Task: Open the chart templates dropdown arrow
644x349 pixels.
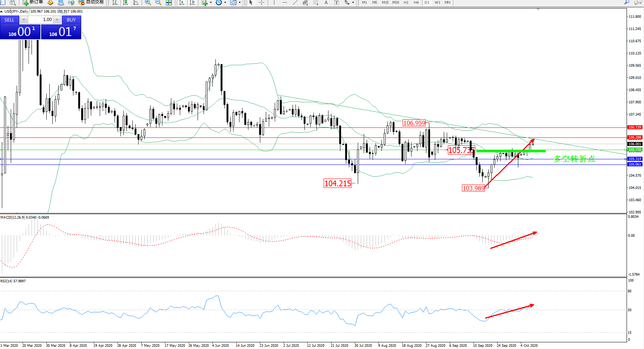Action: point(240,3)
